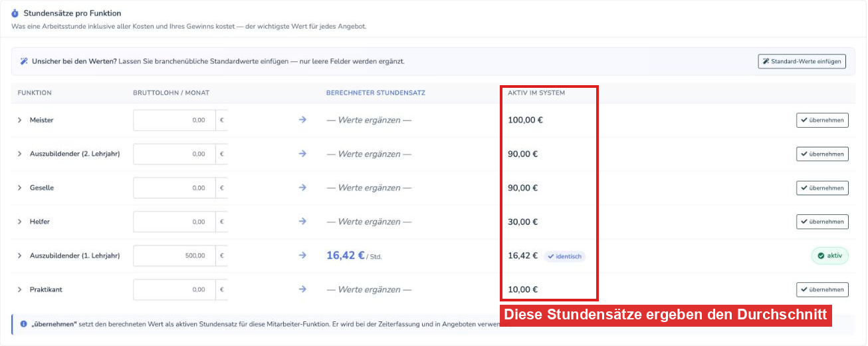Click the 100,00 € active rate

point(525,120)
